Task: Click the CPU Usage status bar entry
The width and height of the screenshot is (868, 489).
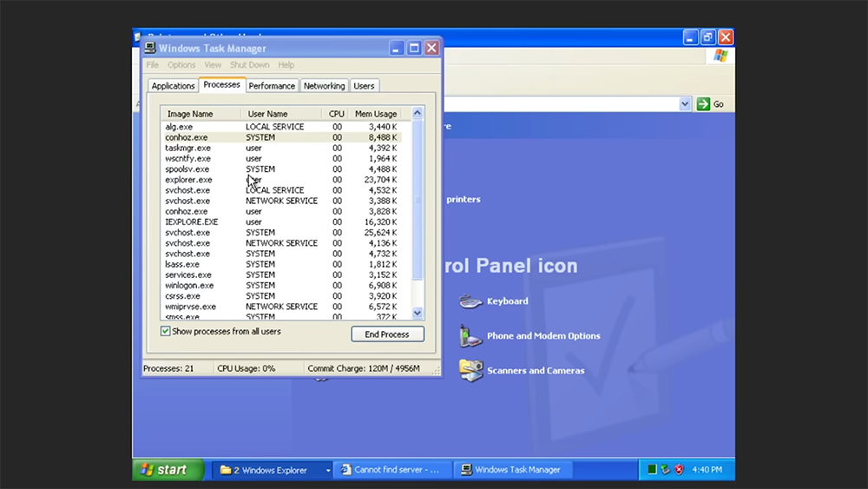Action: (x=247, y=368)
